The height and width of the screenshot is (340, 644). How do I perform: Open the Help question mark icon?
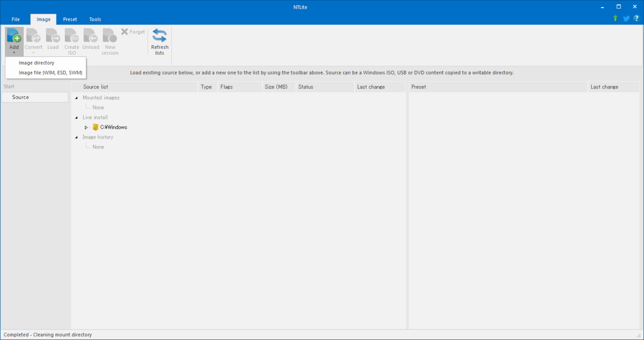[x=636, y=18]
